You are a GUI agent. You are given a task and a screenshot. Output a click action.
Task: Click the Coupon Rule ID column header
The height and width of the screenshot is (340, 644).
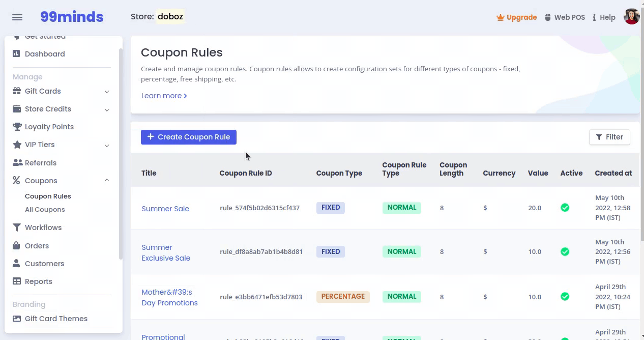pos(246,173)
